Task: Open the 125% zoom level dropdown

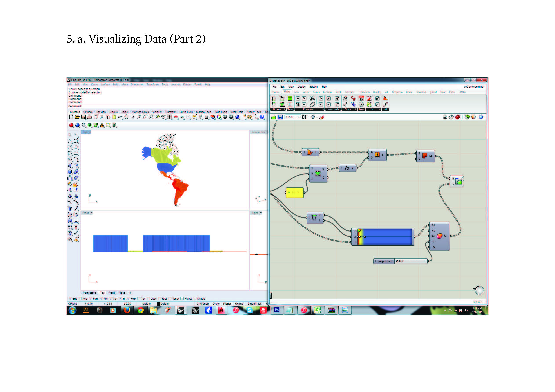Action: [299, 117]
